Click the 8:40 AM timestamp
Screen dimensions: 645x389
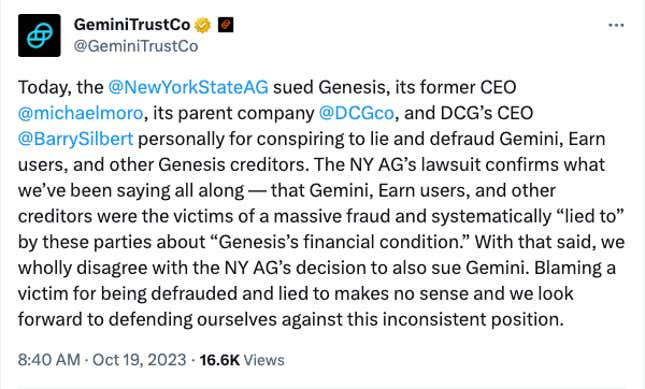coord(49,360)
